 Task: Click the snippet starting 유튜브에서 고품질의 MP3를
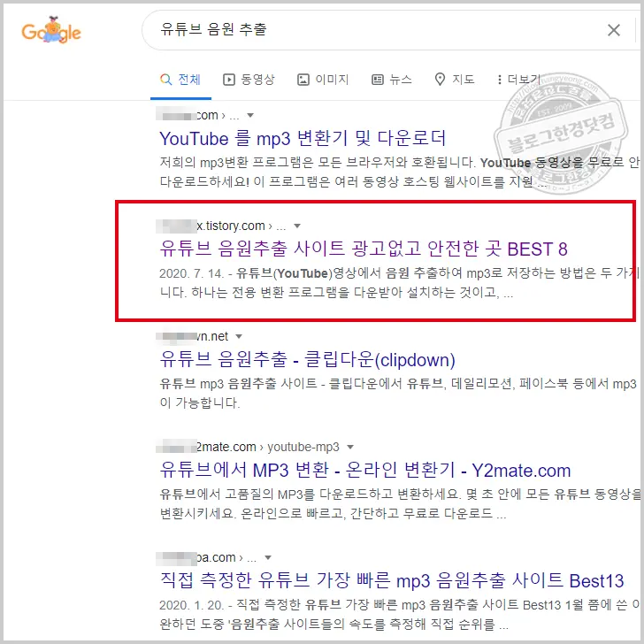[x=400, y=503]
